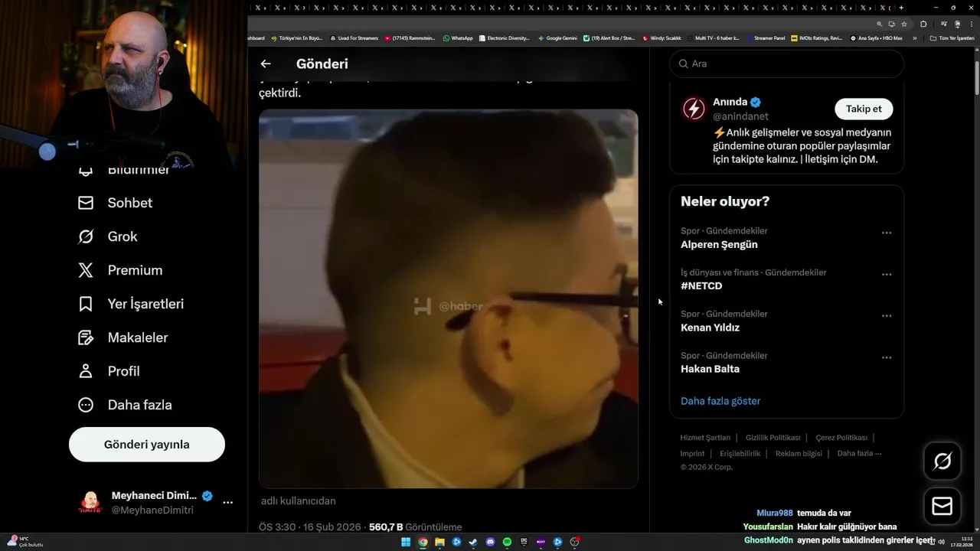Screen dimensions: 980x551
Task: Open Alperen Şengün trending topic
Action: (x=719, y=245)
